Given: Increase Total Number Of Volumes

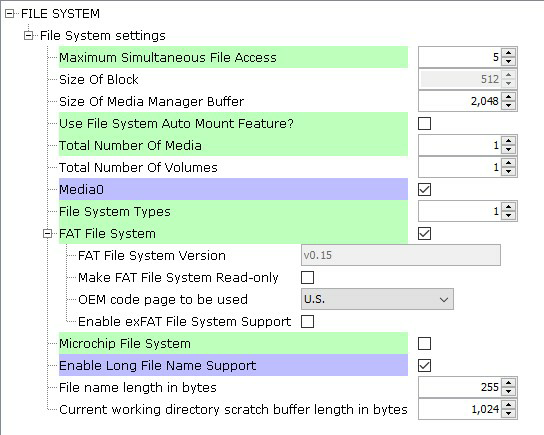Looking at the screenshot, I should (509, 163).
